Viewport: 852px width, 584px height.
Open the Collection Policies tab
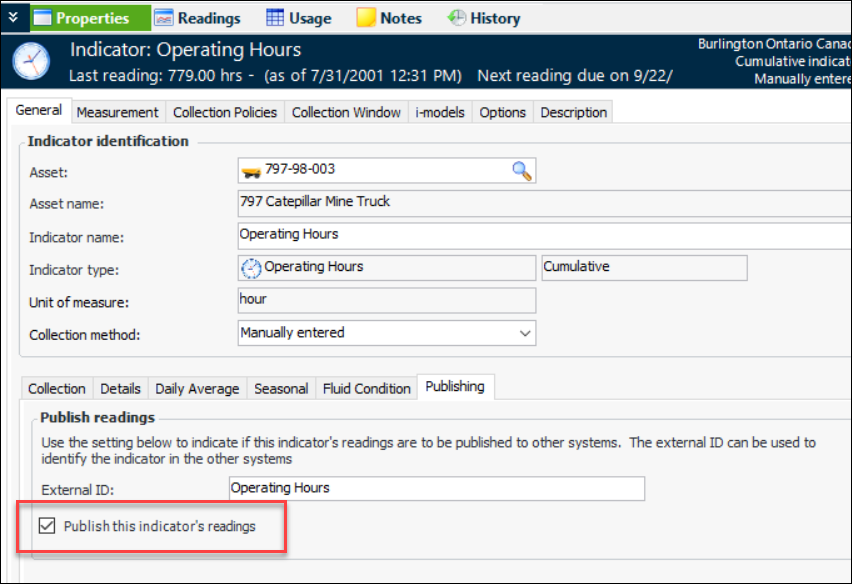(225, 112)
